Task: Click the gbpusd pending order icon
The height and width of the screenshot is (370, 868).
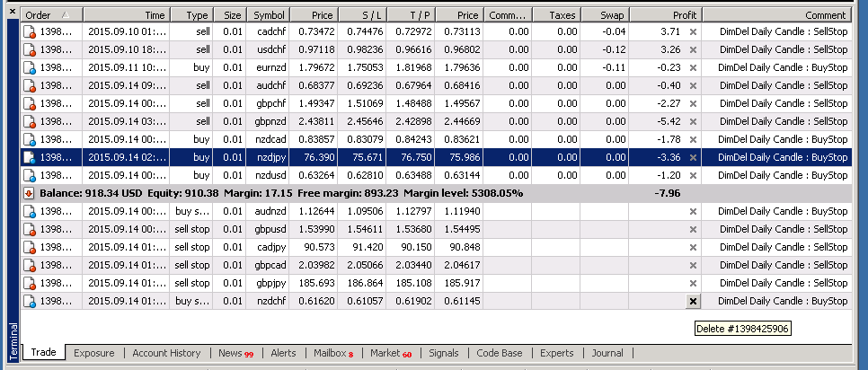Action: tap(30, 230)
